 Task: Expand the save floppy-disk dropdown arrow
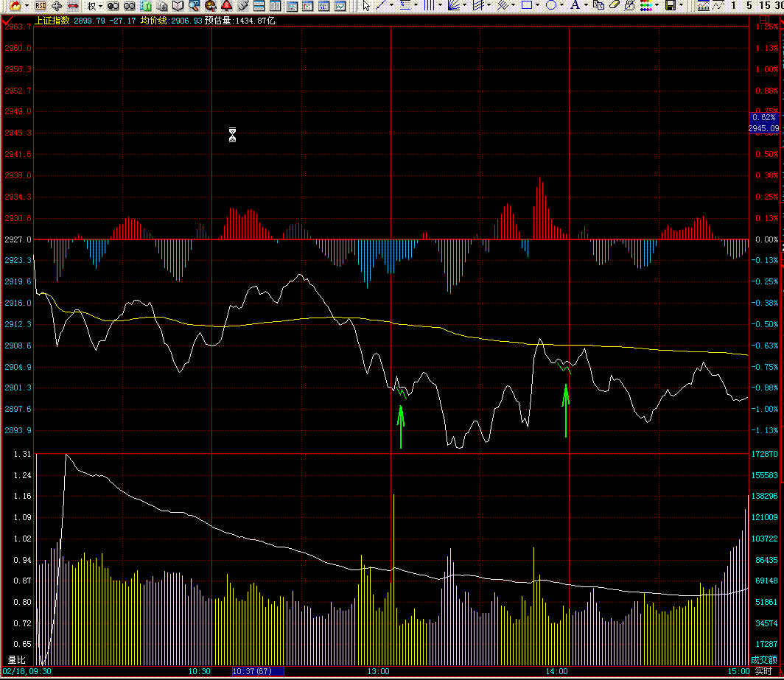(681, 6)
